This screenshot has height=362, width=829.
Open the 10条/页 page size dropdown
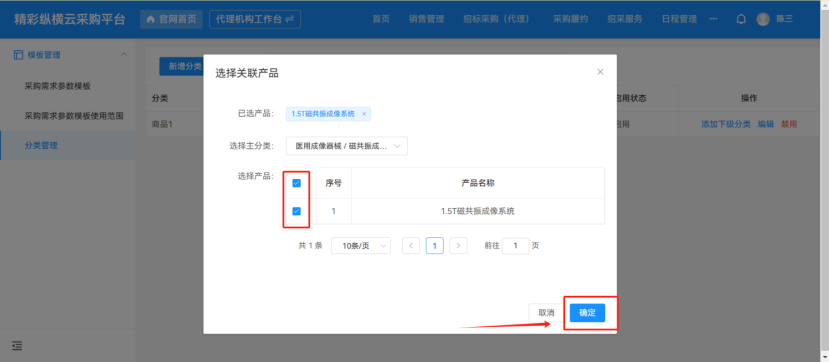[x=361, y=246]
